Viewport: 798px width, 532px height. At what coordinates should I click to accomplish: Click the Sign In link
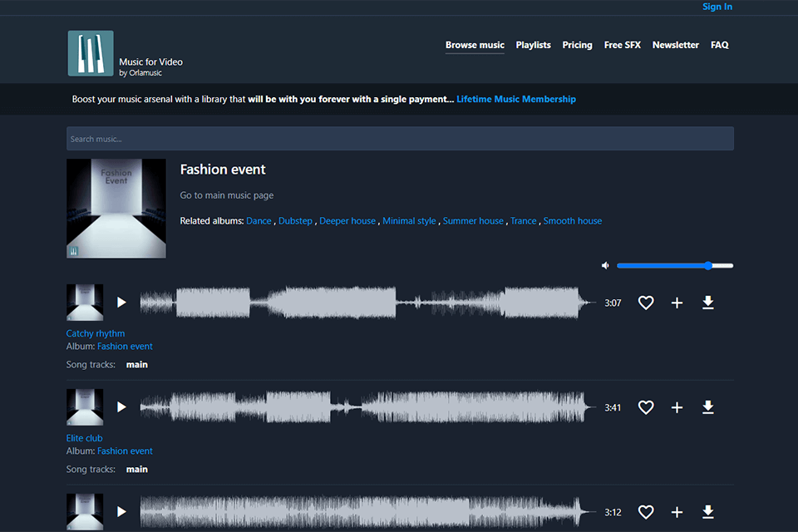coord(717,7)
